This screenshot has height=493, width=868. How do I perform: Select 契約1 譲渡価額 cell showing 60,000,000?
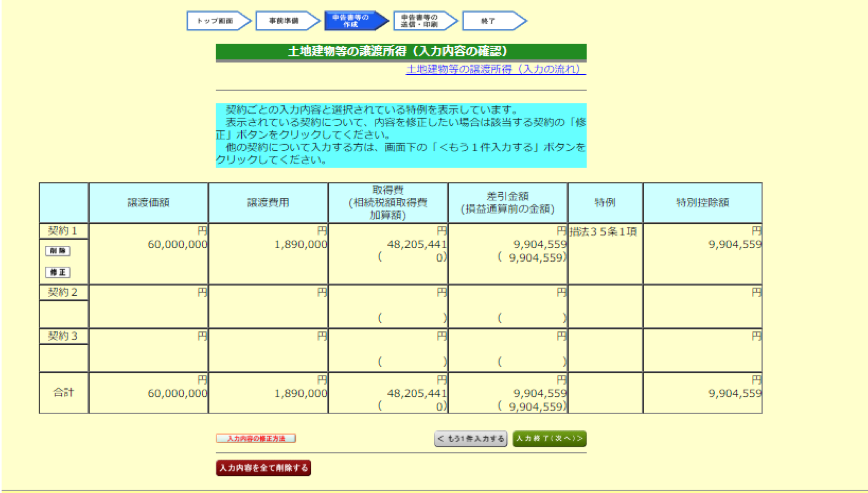148,244
